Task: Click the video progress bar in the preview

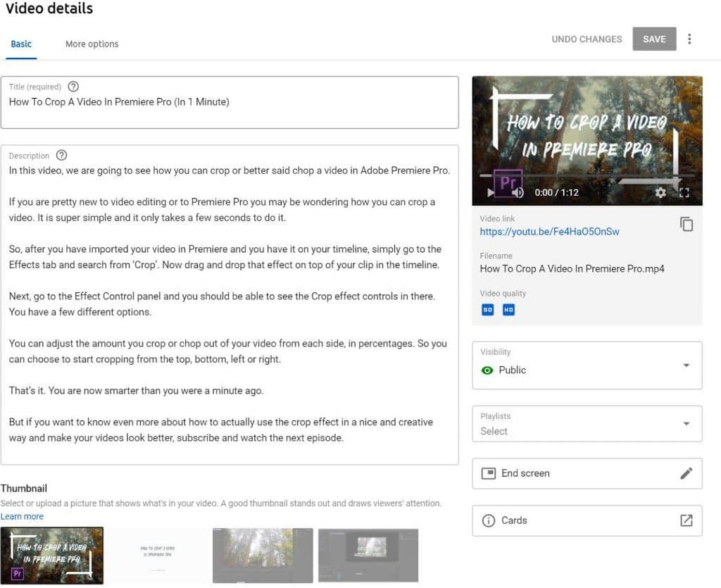Action: (587, 176)
